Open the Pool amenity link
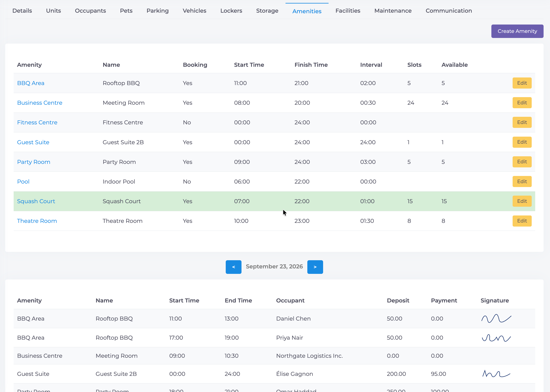Viewport: 550px width, 392px height. tap(23, 182)
